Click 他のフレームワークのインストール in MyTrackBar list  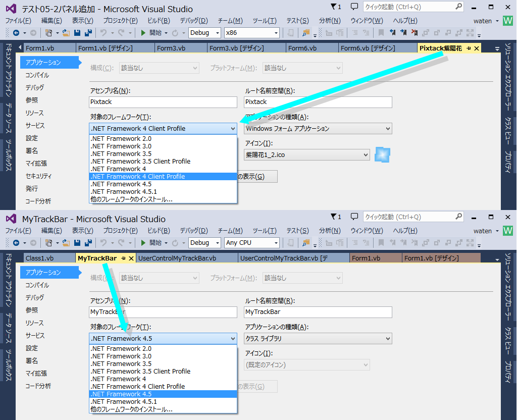[163, 409]
